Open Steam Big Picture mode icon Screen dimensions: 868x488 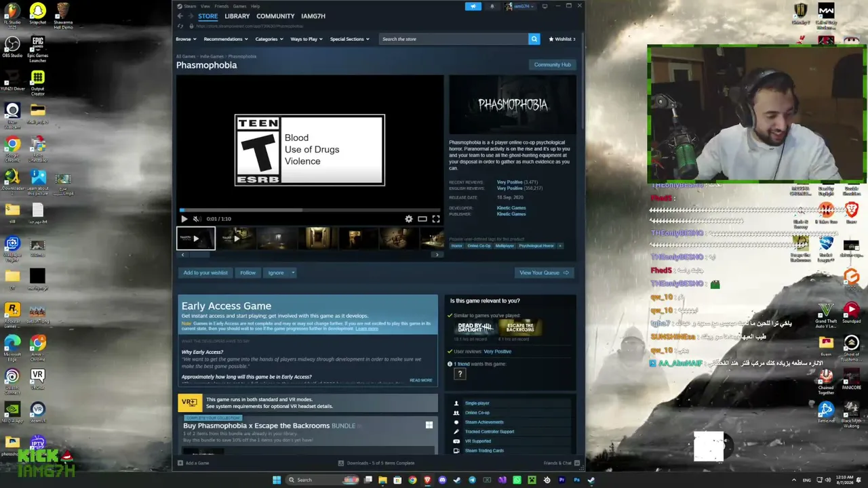pos(545,6)
